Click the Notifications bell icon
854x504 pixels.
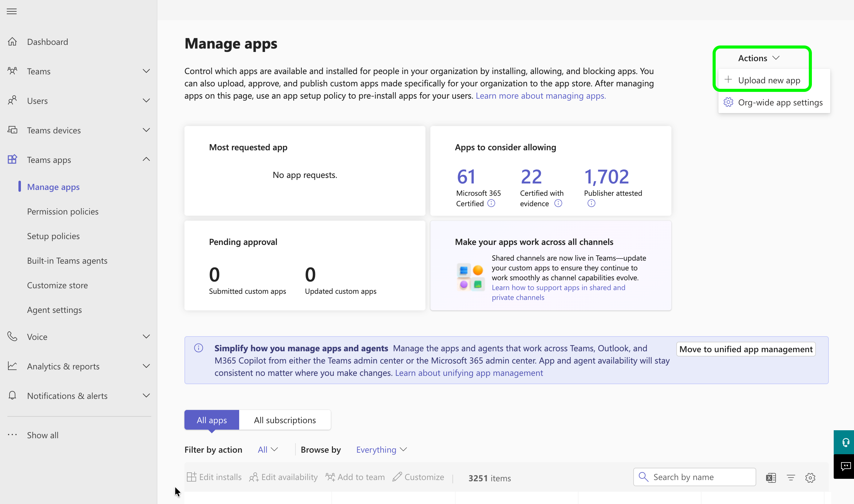pyautogui.click(x=12, y=395)
